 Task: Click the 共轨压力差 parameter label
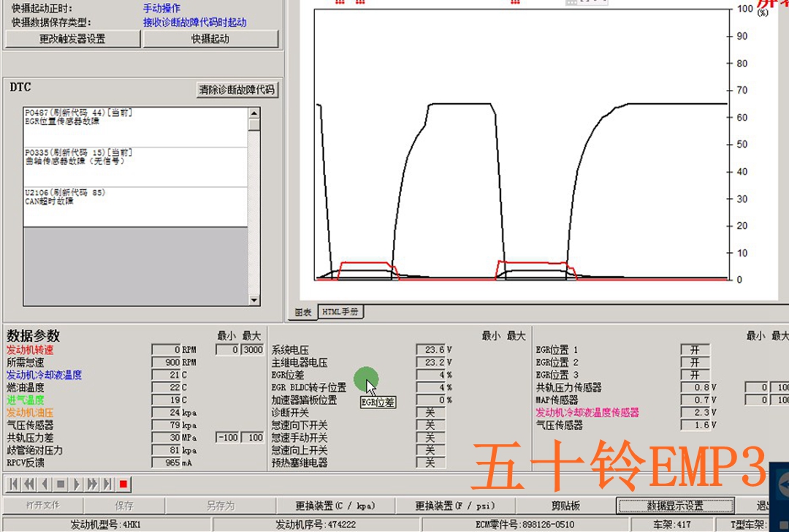30,438
